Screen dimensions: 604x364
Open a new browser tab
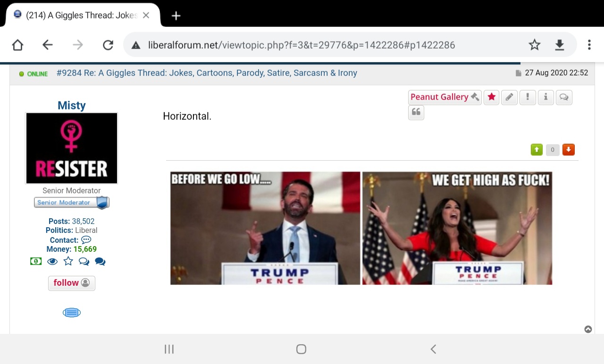176,16
